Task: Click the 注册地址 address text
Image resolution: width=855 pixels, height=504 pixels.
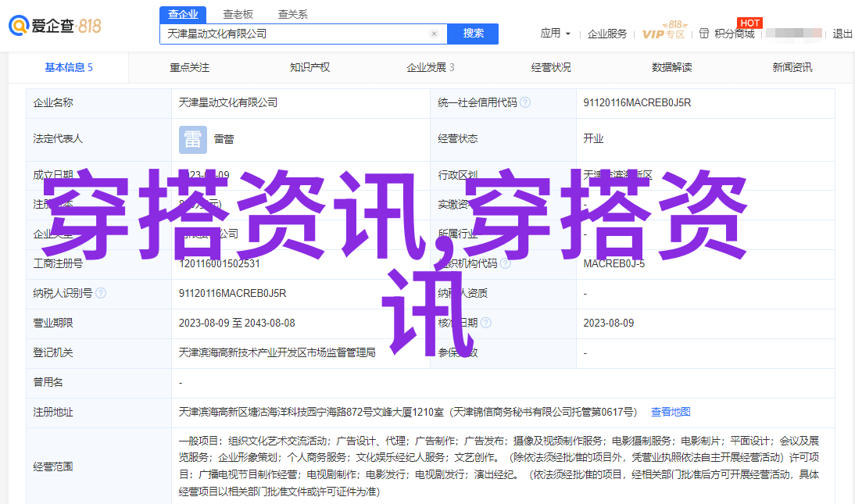Action: 407,412
